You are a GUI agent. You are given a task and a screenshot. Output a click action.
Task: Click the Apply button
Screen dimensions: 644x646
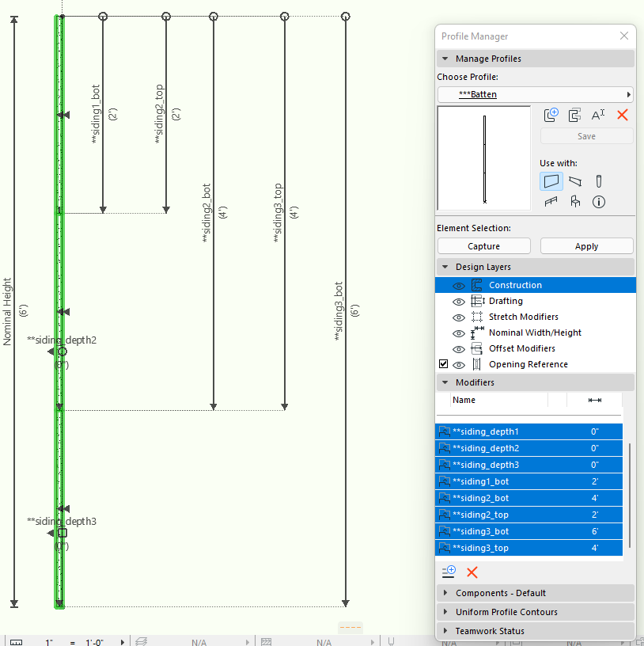pos(586,246)
